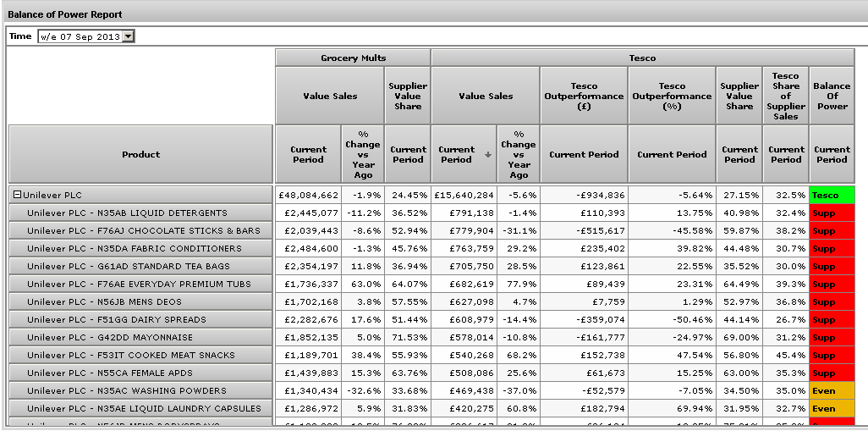
Task: Click -32.6% change for Washing Powders
Action: (x=363, y=390)
